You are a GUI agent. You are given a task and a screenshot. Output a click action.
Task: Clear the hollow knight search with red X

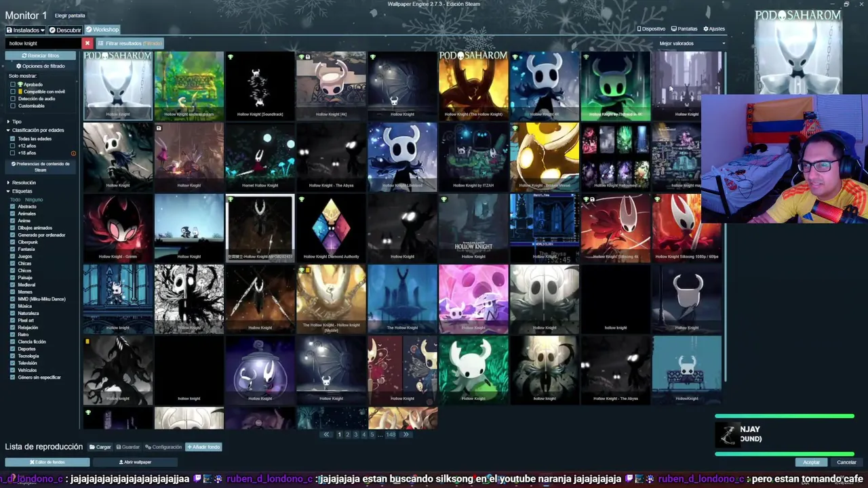point(87,43)
